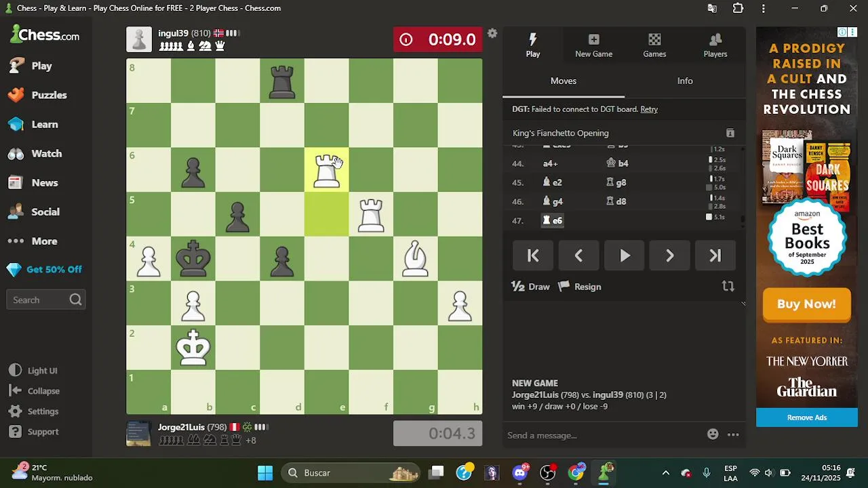Open ingul39's profile name
868x488 pixels.
(x=173, y=33)
